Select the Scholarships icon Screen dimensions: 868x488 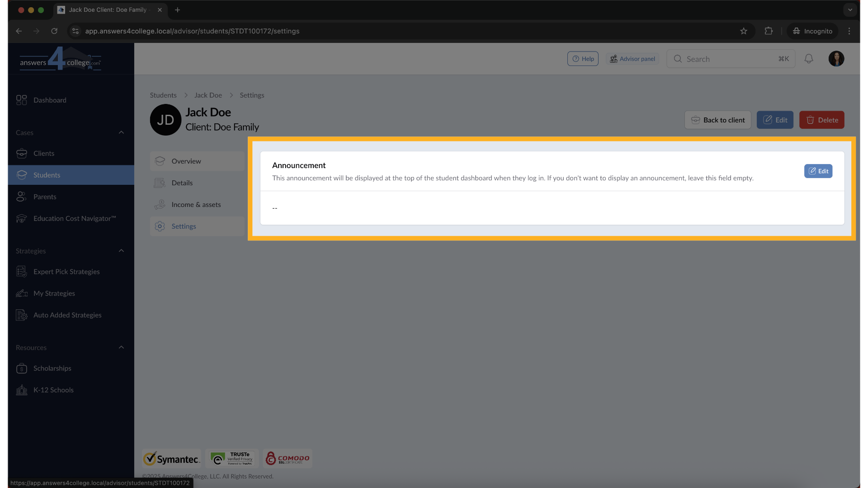(22, 368)
